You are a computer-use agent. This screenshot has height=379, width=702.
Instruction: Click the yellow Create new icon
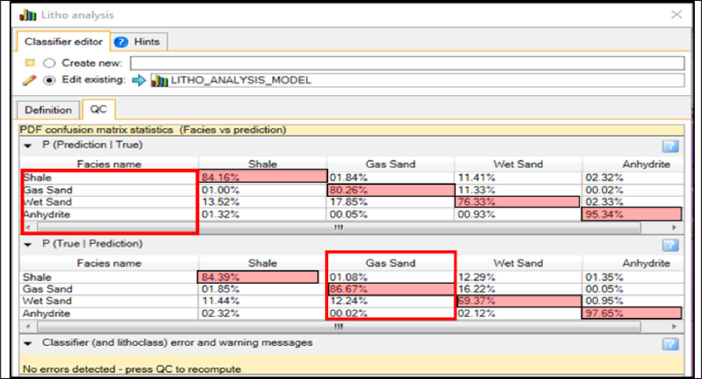pyautogui.click(x=30, y=63)
